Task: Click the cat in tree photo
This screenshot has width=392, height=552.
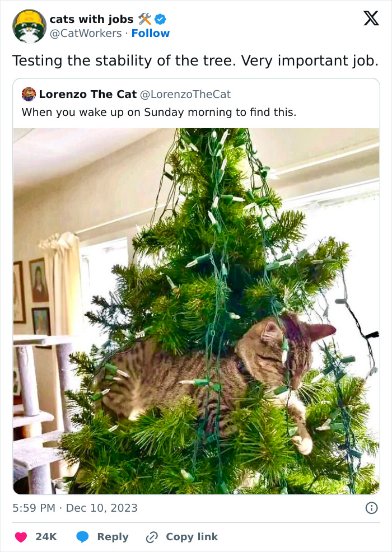Action: (196, 308)
